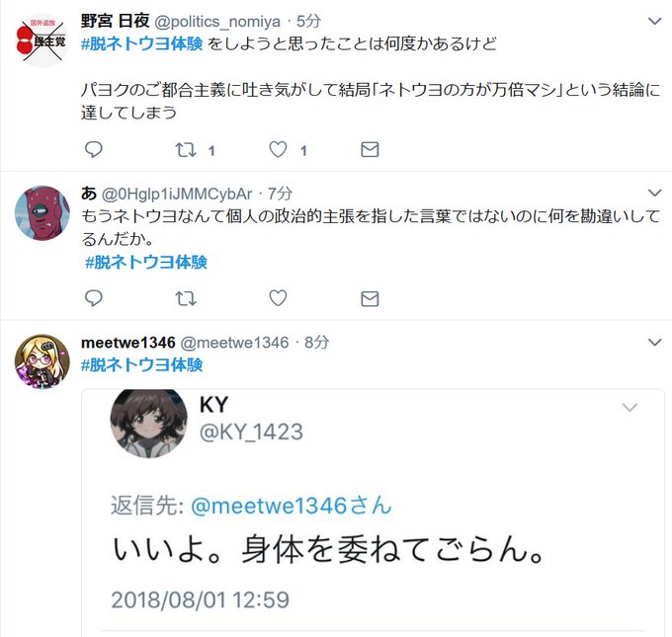
Task: Open the chevron menu on meetwe1346 tweet
Action: pos(654,342)
